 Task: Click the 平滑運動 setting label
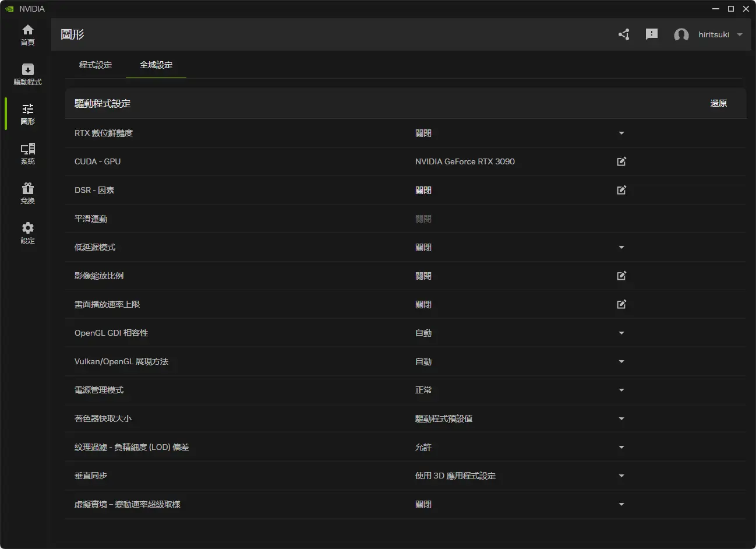click(91, 219)
